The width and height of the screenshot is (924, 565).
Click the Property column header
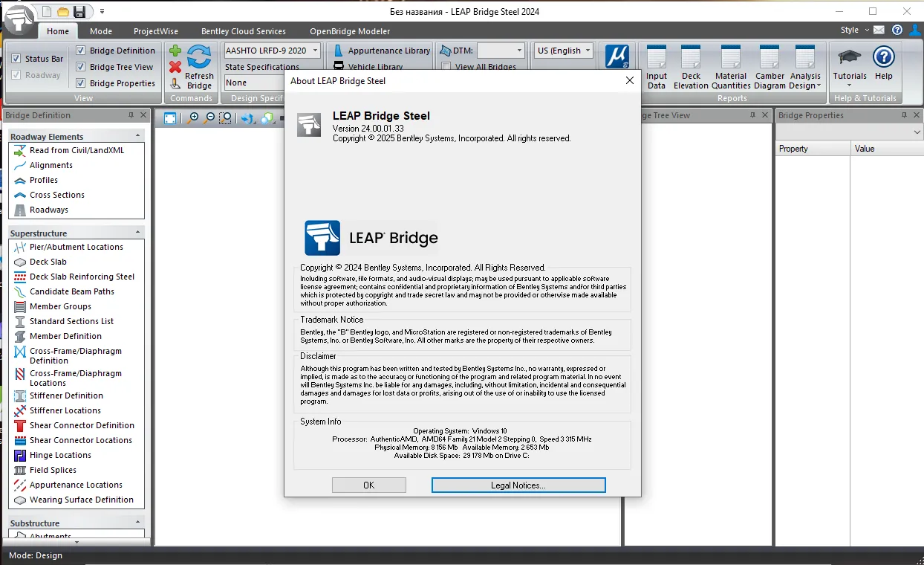pos(813,149)
